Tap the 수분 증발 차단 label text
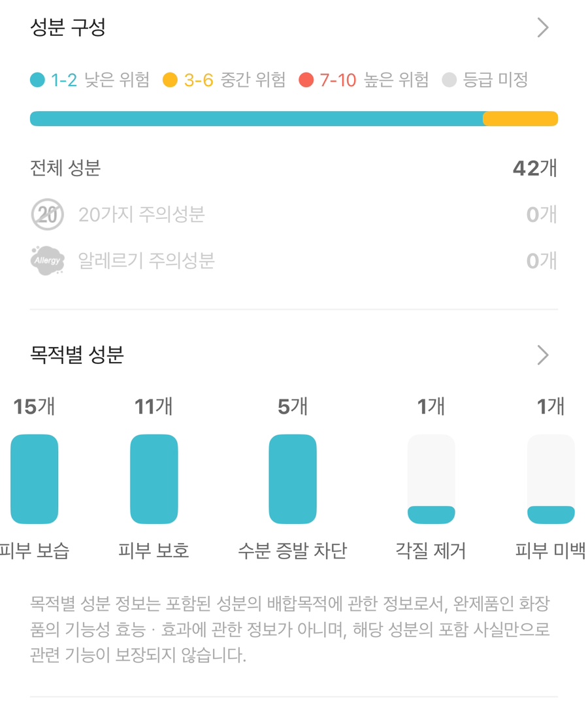 [293, 551]
